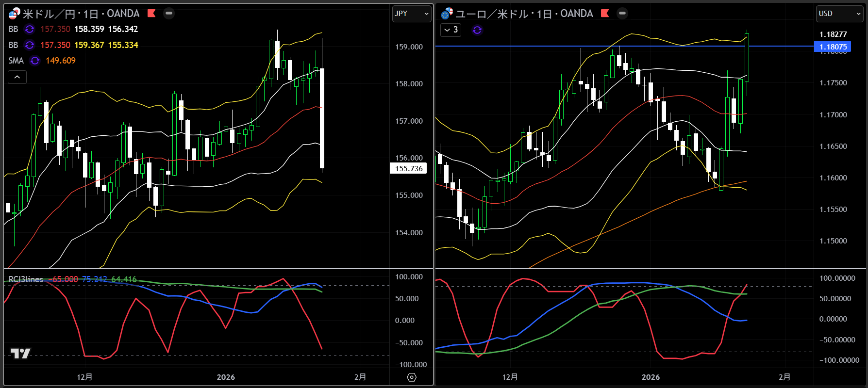Click the red flag on EUR/USD chart
The width and height of the screenshot is (868, 388).
coord(605,14)
